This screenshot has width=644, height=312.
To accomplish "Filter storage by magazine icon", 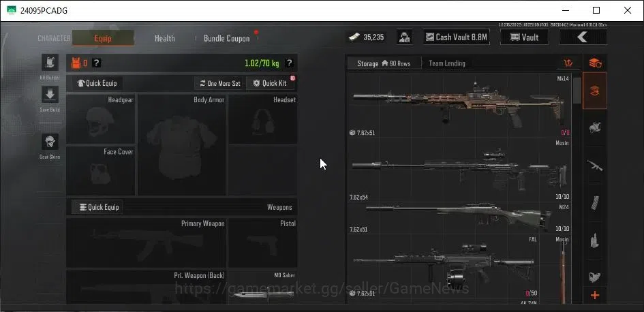I will point(595,203).
